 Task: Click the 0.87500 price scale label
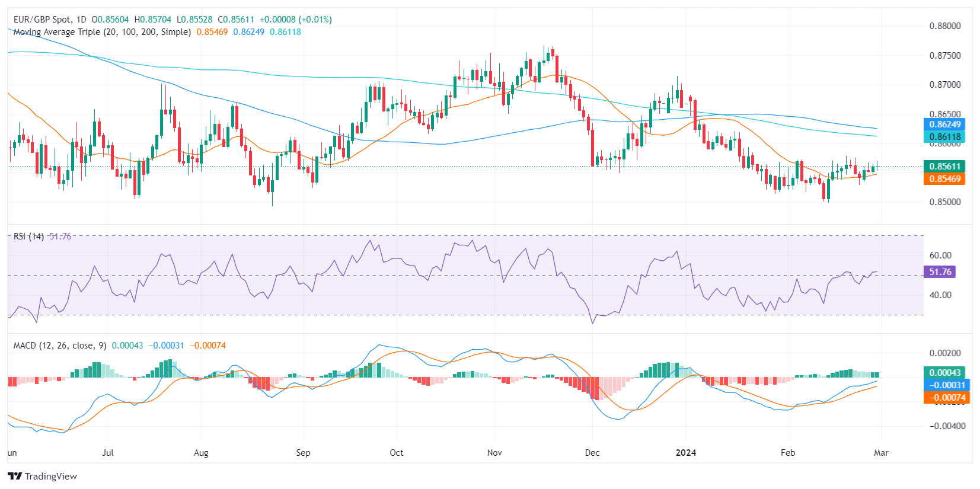point(944,56)
